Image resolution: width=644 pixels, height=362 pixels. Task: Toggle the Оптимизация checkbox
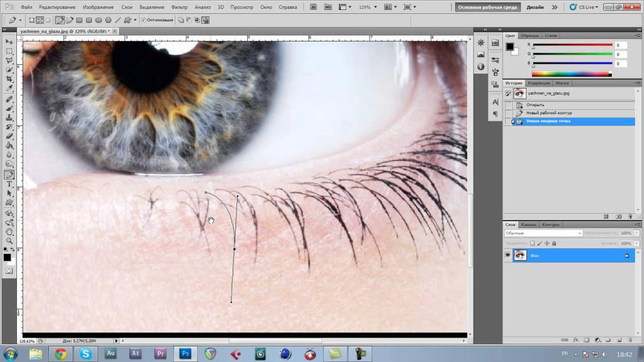144,20
